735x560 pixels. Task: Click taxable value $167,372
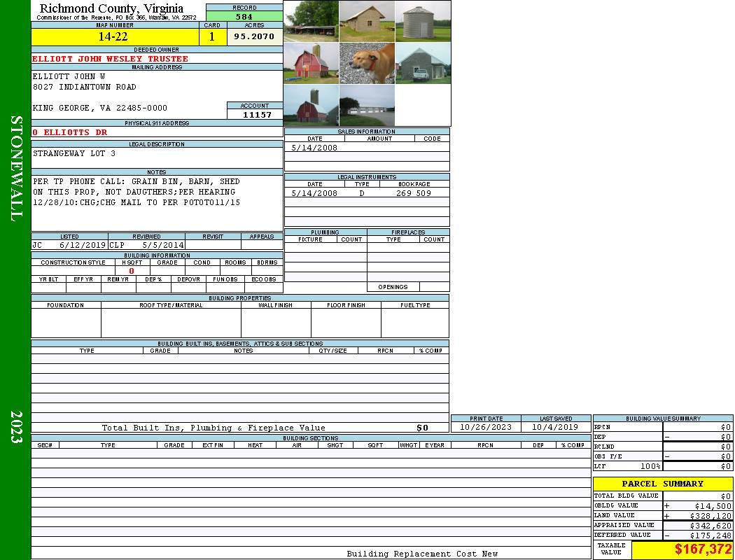point(703,549)
